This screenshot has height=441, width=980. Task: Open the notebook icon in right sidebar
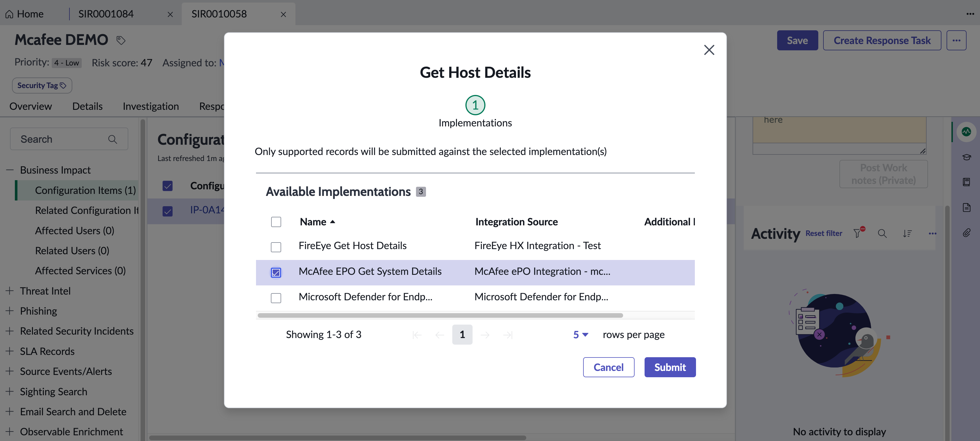tap(966, 182)
